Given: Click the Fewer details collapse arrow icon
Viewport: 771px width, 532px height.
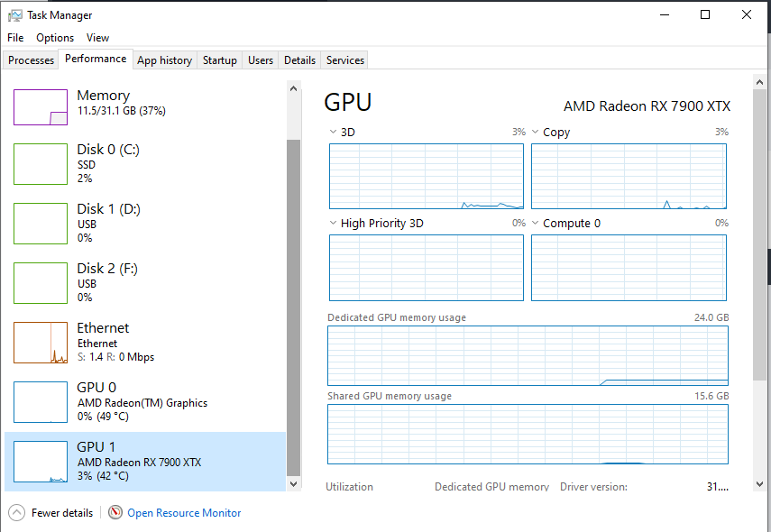Looking at the screenshot, I should (16, 513).
